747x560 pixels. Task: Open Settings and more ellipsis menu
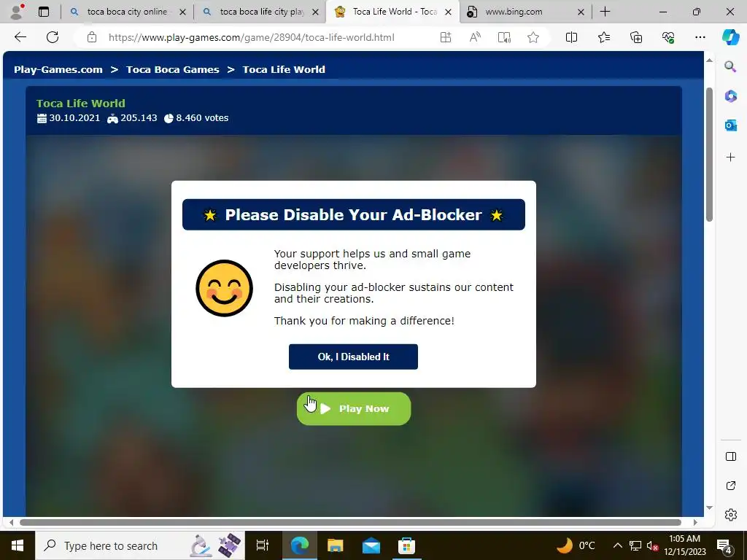click(700, 37)
